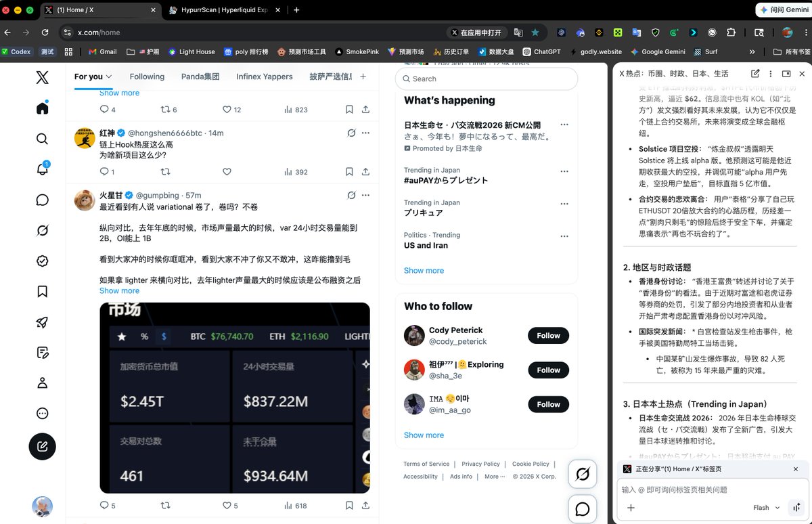This screenshot has width=812, height=524.
Task: Open the rocket icon in X sidebar
Action: [x=42, y=322]
